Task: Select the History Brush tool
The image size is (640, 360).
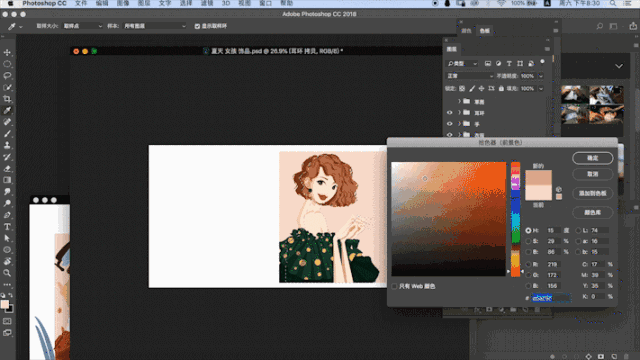Action: pos(7,157)
